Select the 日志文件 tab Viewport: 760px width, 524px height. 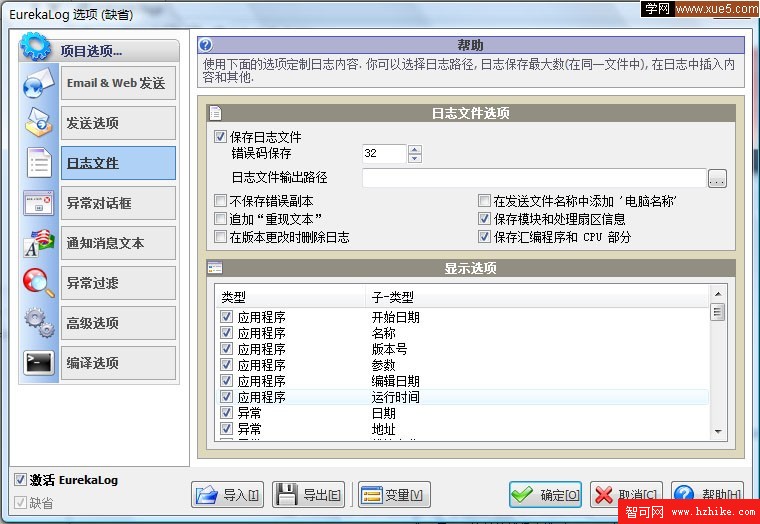pos(118,163)
